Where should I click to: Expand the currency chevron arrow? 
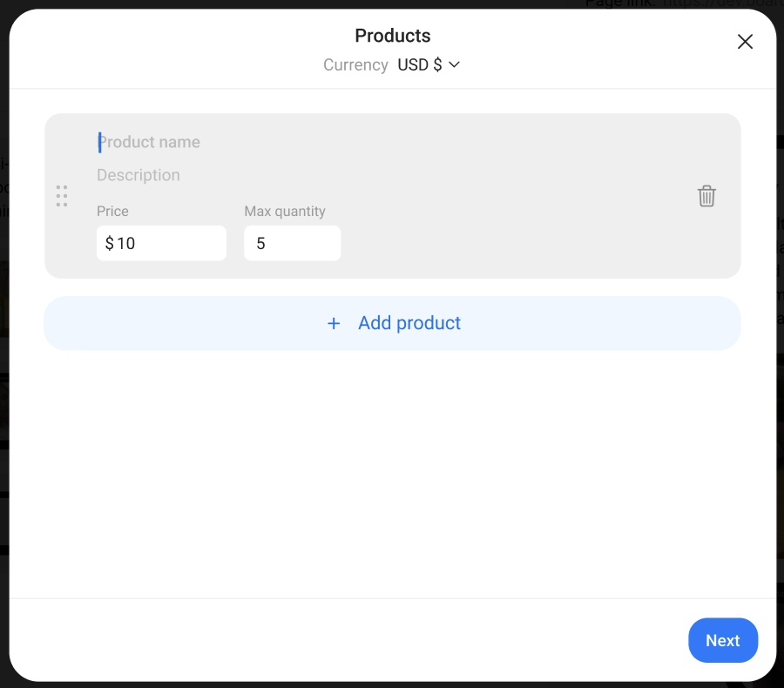[454, 64]
